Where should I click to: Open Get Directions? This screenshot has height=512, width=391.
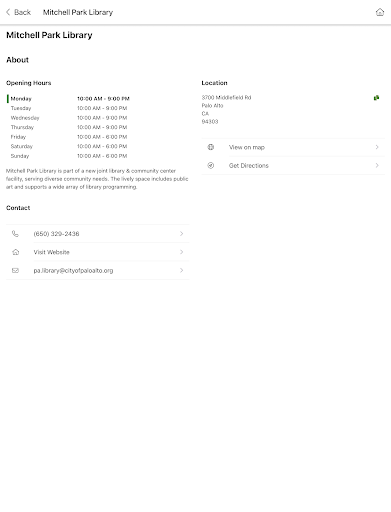coord(293,165)
